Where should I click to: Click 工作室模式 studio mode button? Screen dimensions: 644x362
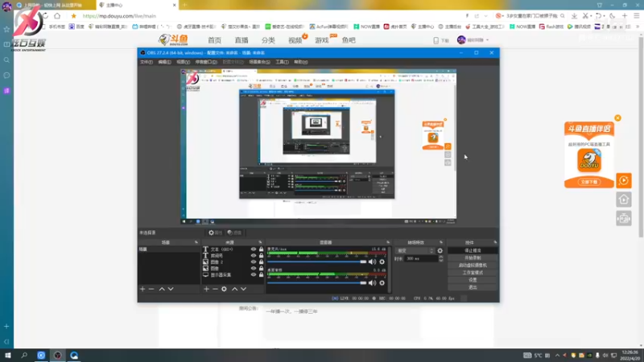[473, 273]
